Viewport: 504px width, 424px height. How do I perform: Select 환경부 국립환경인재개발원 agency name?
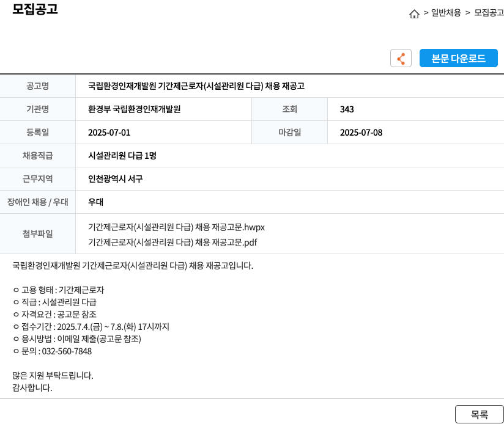click(135, 109)
